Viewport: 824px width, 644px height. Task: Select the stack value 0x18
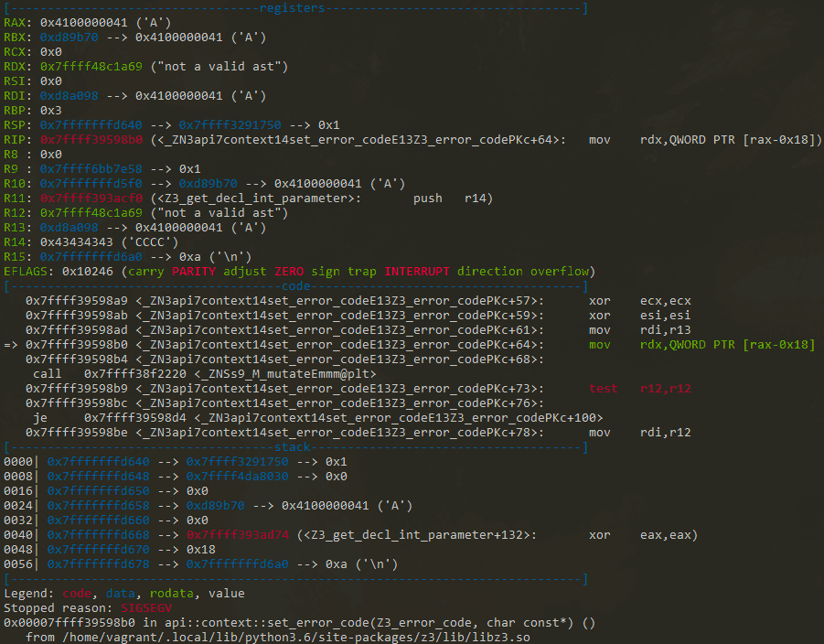pyautogui.click(x=201, y=550)
